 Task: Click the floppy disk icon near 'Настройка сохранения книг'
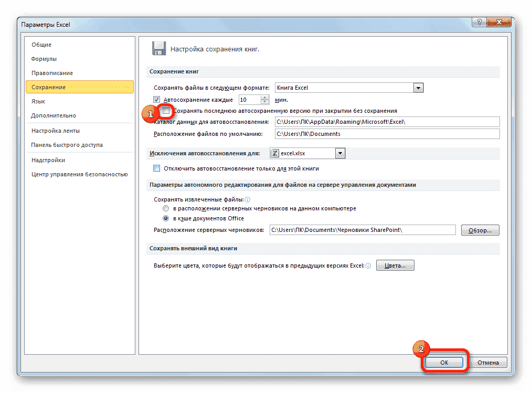pos(159,48)
